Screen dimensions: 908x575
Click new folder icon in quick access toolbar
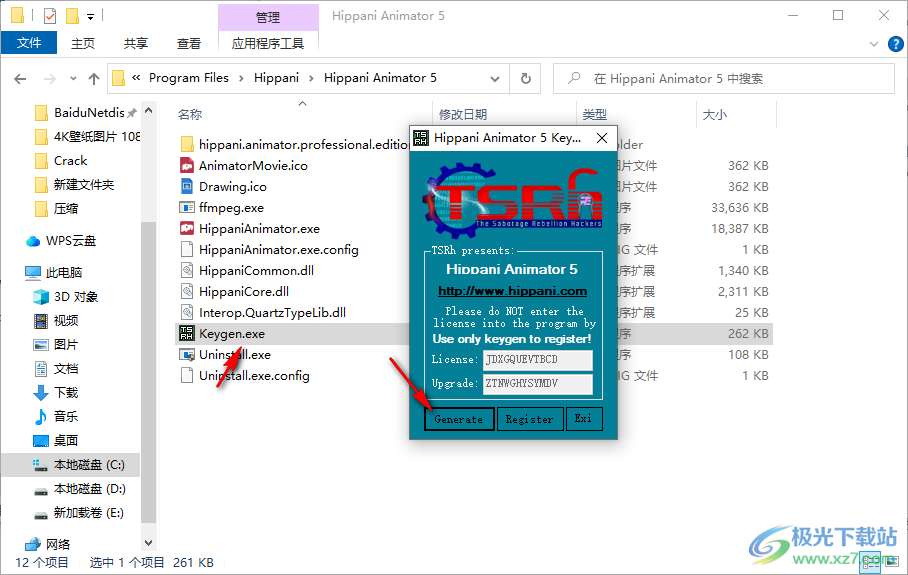72,16
